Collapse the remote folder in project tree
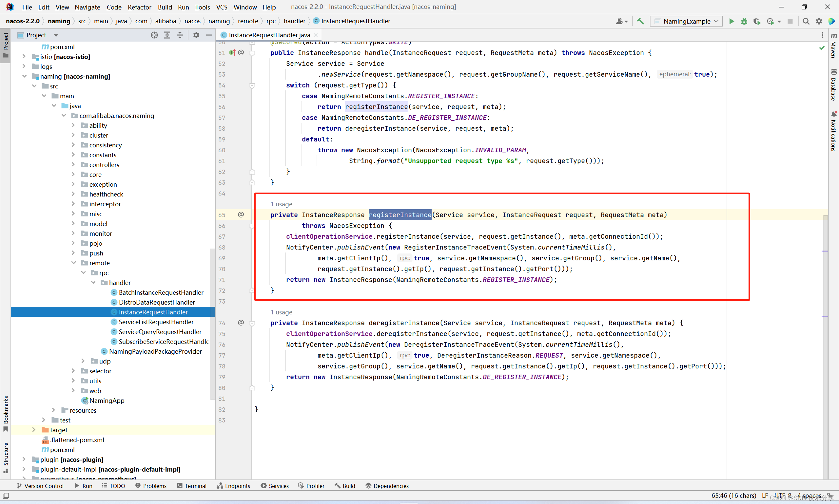This screenshot has width=839, height=504. click(x=73, y=263)
